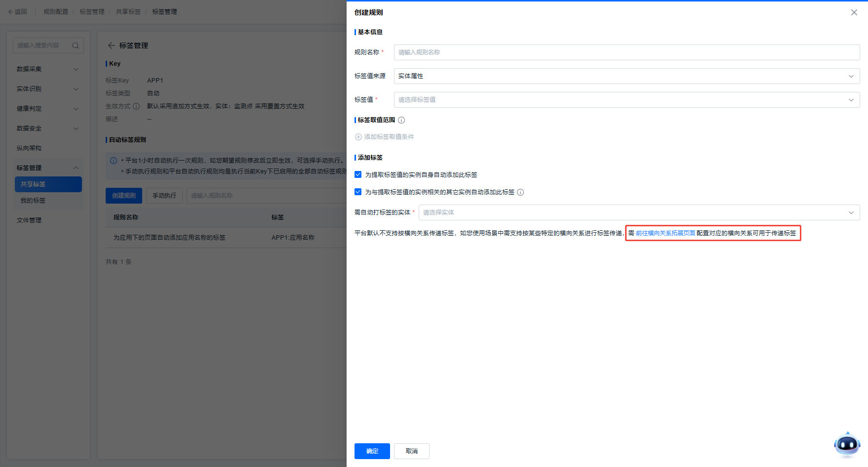Close the 创建规则 panel with X icon
The width and height of the screenshot is (868, 467).
coord(854,12)
